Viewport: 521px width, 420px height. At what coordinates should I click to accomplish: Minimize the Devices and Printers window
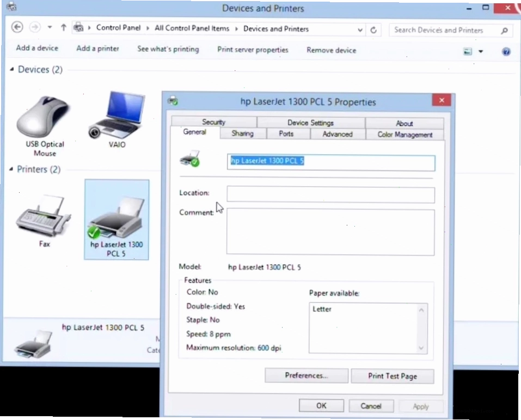click(469, 8)
